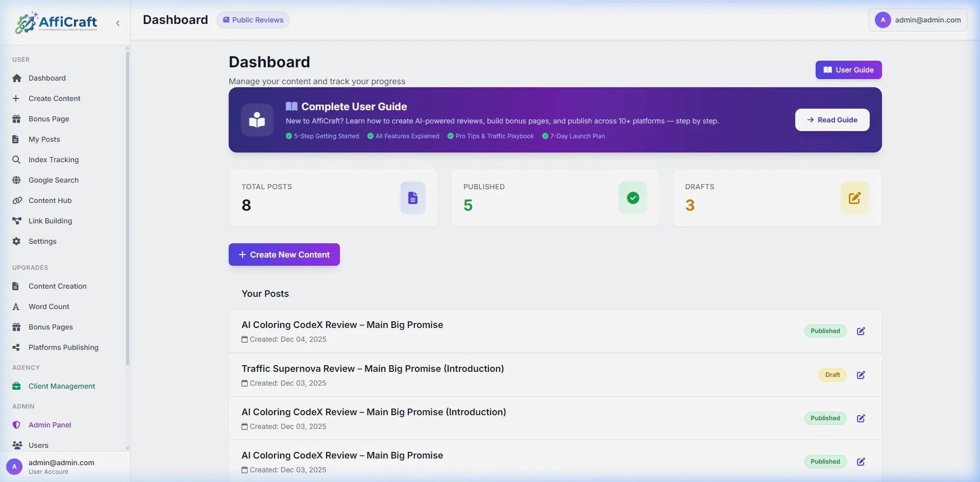Collapse the sidebar with the chevron
The image size is (980, 482).
[x=118, y=23]
